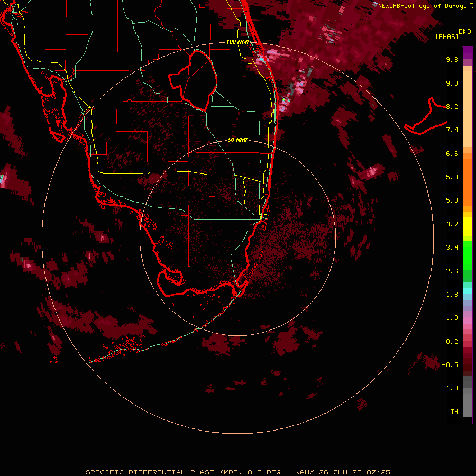The height and width of the screenshot is (476, 476).
Task: Click the -1.3 color scale value
Action: (x=450, y=388)
